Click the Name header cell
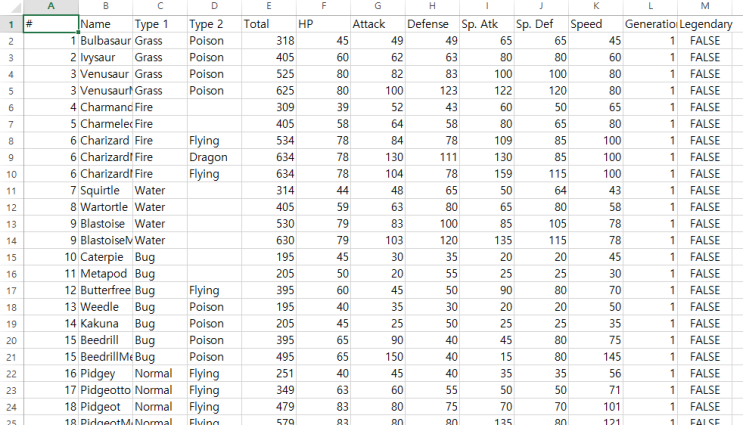This screenshot has height=425, width=743. [105, 23]
